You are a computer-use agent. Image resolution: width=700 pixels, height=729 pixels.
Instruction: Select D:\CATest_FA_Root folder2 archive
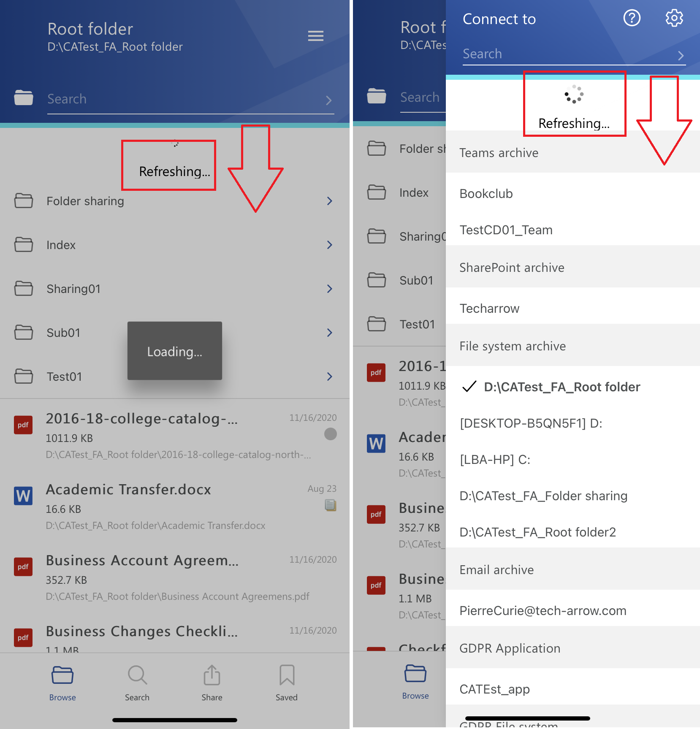point(537,532)
